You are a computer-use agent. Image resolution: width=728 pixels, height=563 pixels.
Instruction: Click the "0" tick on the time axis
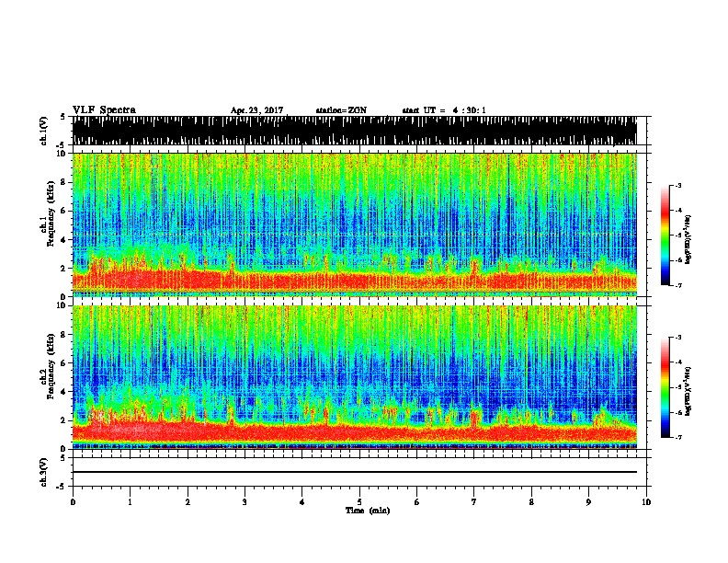pyautogui.click(x=73, y=502)
